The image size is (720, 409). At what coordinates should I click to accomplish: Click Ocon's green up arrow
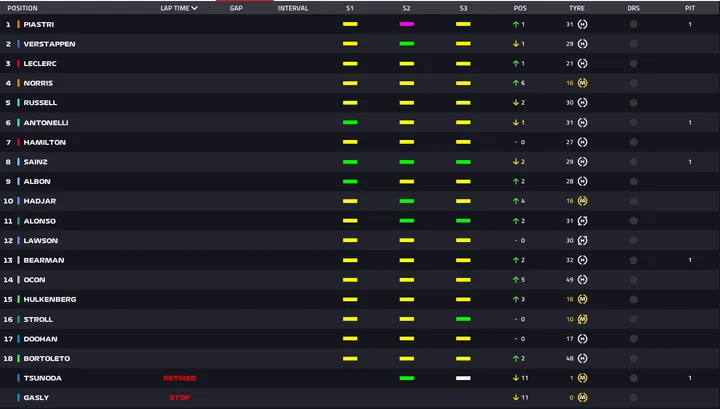pyautogui.click(x=516, y=280)
